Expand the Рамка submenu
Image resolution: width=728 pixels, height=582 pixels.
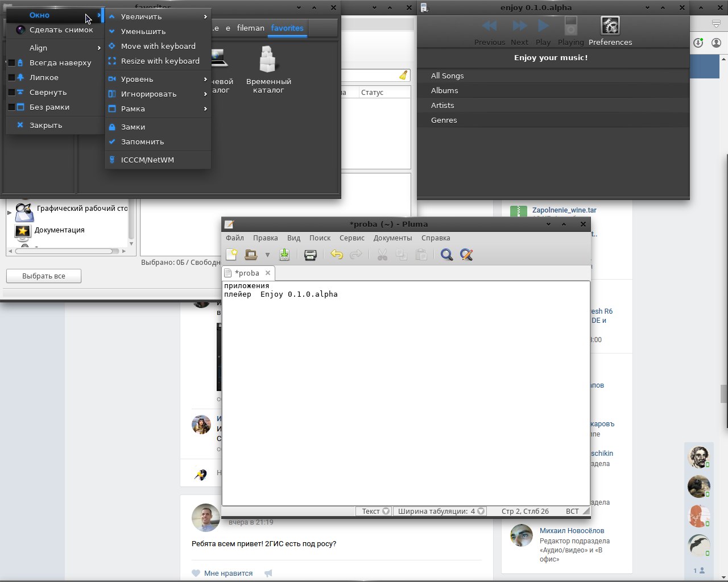click(158, 109)
